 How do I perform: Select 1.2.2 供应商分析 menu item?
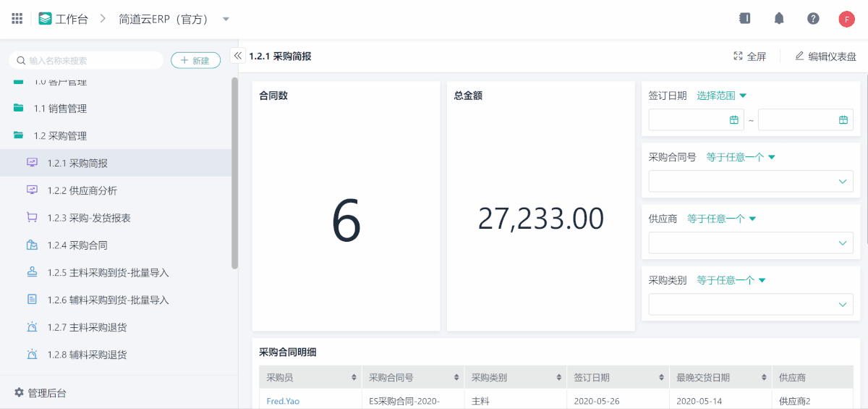(x=116, y=190)
